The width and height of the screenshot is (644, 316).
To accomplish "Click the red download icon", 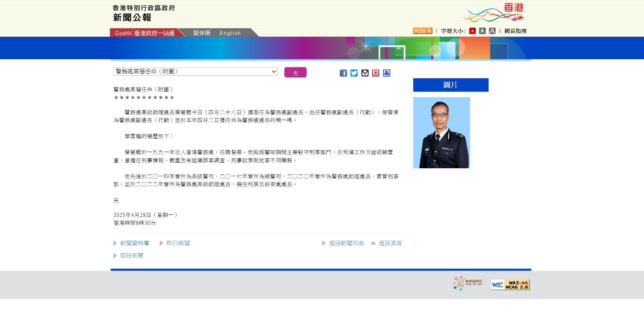I will pyautogui.click(x=376, y=73).
